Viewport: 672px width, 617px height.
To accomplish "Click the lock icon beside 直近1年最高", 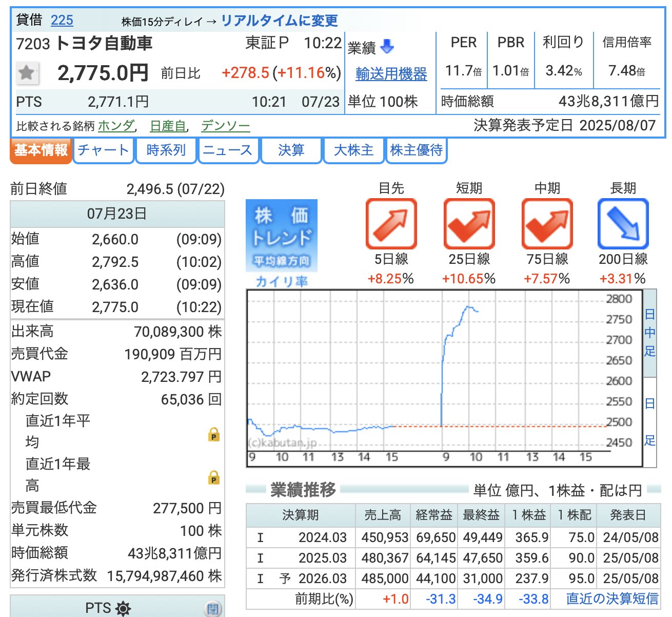I will 214,477.
